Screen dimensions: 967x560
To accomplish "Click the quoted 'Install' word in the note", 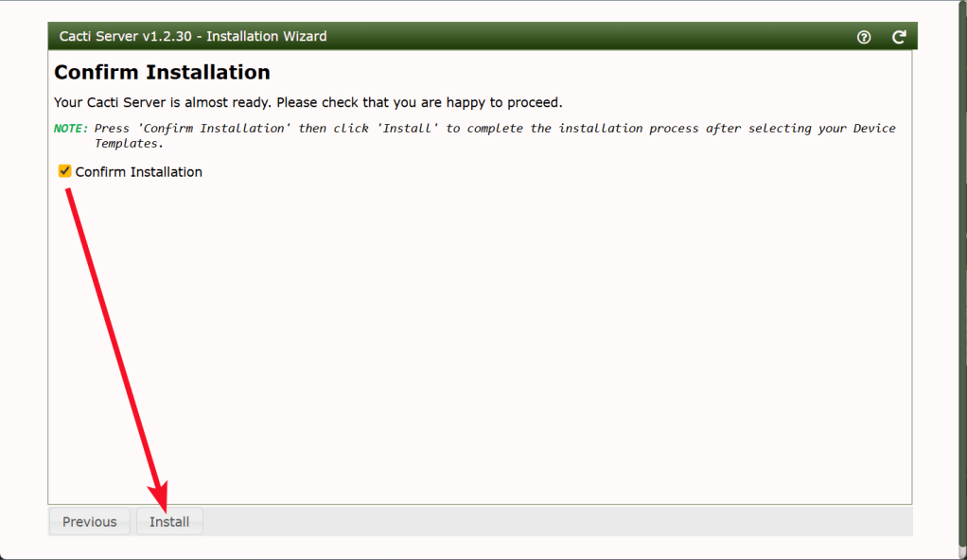I will tap(410, 129).
